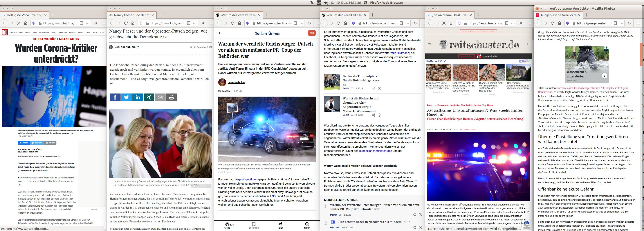The width and height of the screenshot is (644, 231).
Task: Open Firefox menu in reitschuster window
Action: point(530,23)
